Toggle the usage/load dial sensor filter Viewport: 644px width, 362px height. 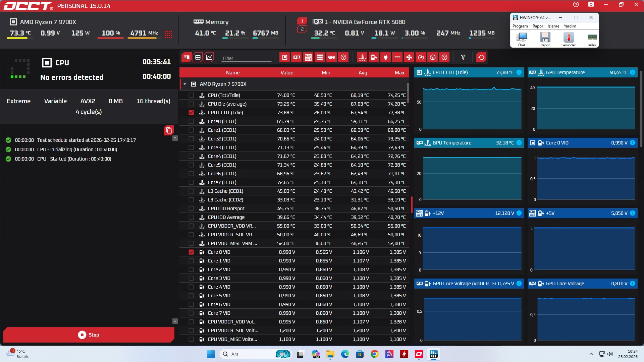[x=433, y=57]
